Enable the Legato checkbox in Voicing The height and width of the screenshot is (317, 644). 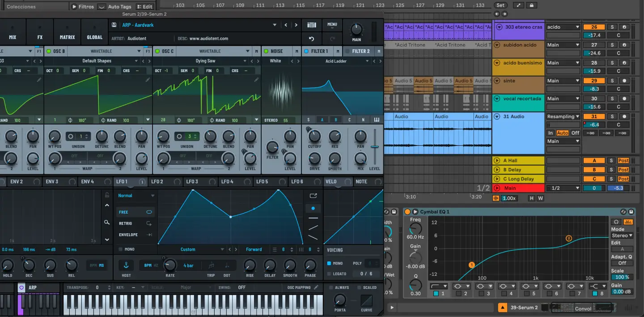click(x=329, y=274)
